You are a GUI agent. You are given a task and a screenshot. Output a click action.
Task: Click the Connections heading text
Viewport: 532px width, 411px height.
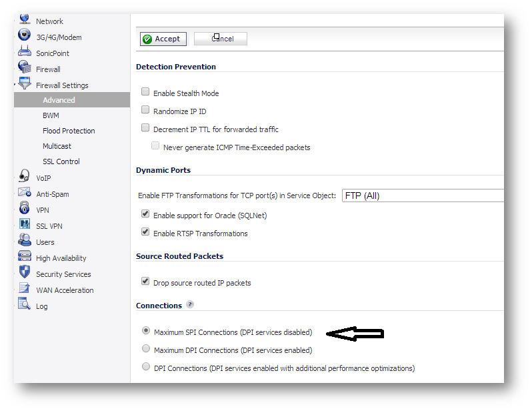159,306
